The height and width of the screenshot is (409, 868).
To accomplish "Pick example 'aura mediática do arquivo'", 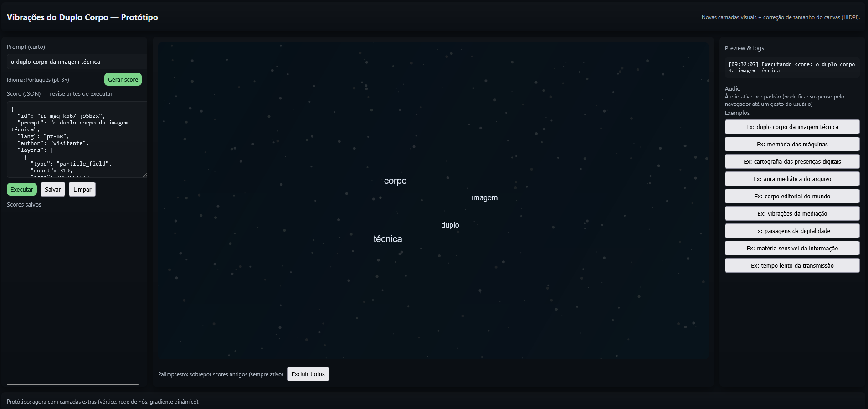I will pyautogui.click(x=792, y=179).
